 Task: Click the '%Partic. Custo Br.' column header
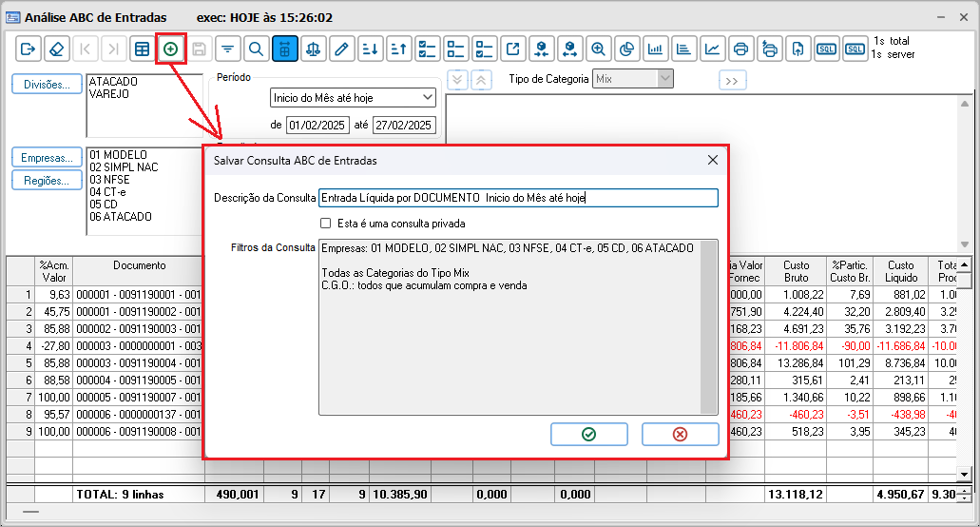(x=850, y=271)
